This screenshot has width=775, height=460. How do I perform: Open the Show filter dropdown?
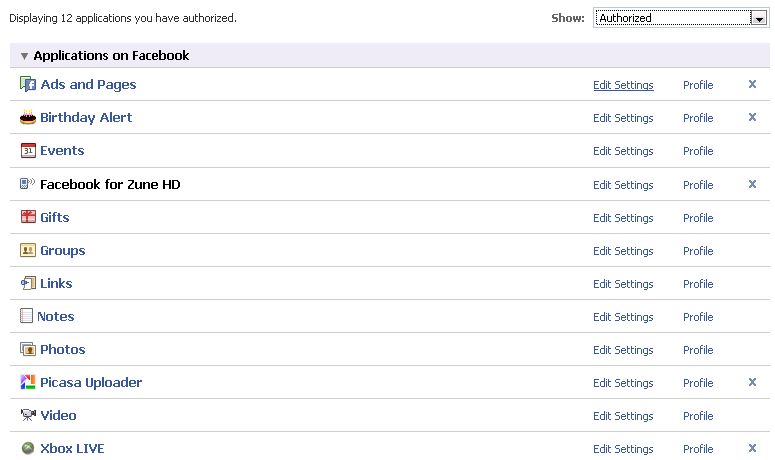[x=759, y=18]
